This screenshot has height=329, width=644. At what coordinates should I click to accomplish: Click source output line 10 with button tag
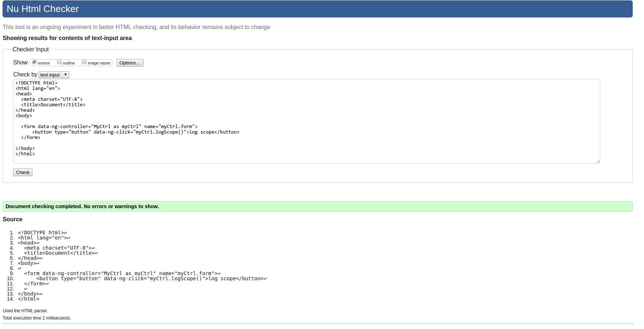pos(152,278)
